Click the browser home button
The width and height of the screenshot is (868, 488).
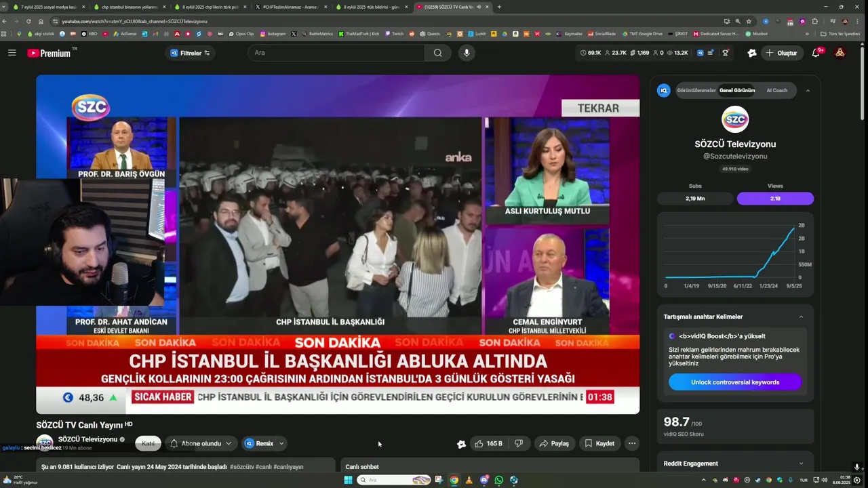pos(39,21)
